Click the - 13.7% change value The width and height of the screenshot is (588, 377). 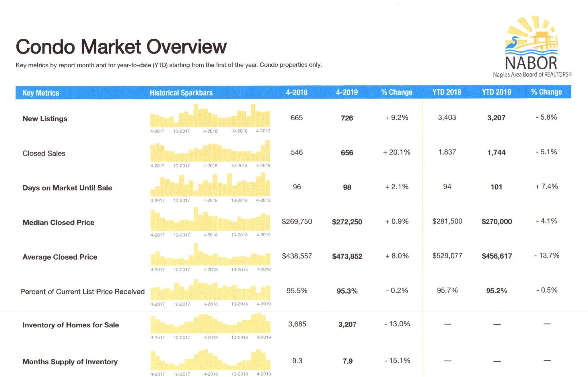(546, 255)
